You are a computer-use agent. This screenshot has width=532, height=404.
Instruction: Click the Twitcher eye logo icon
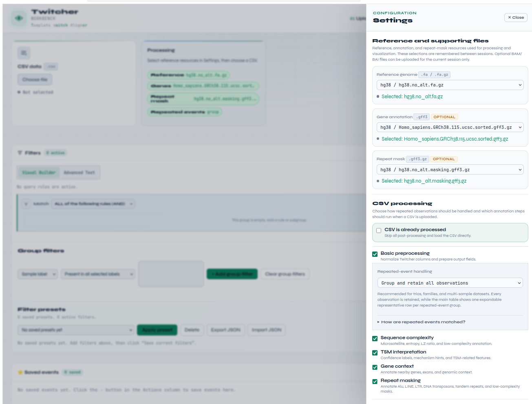[19, 18]
